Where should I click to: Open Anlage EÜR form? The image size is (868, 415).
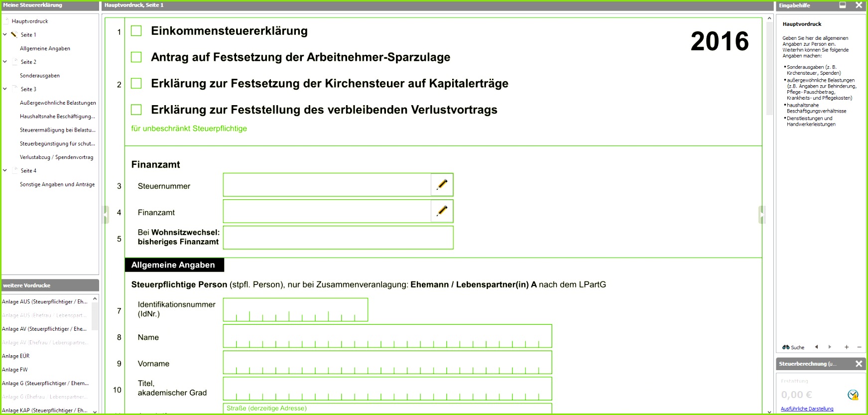point(16,356)
